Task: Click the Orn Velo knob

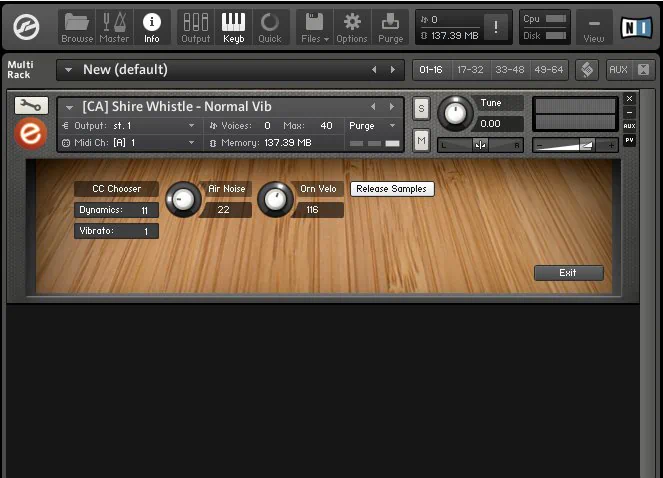Action: pyautogui.click(x=275, y=199)
